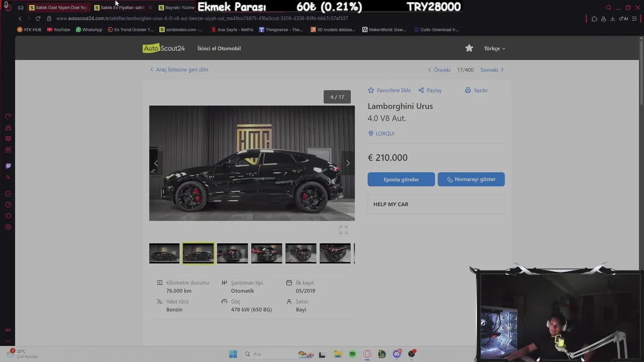
Task: Open the 3D models database bookmark
Action: point(333,30)
